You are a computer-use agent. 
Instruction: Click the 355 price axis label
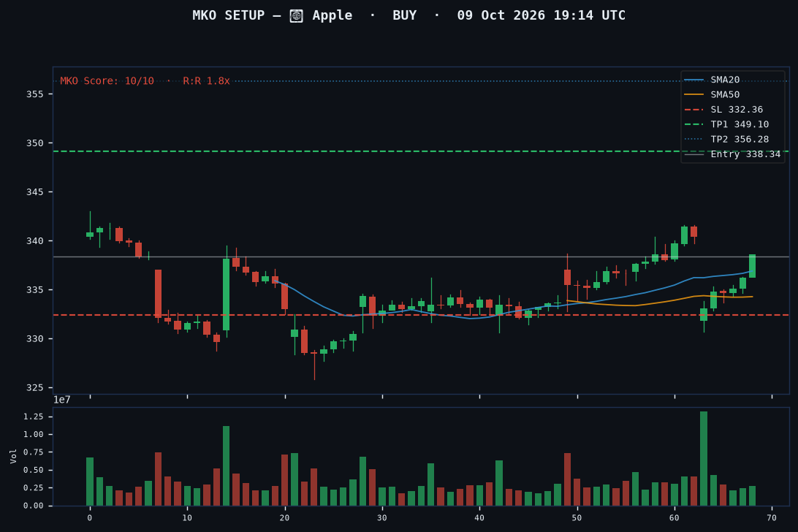34,94
